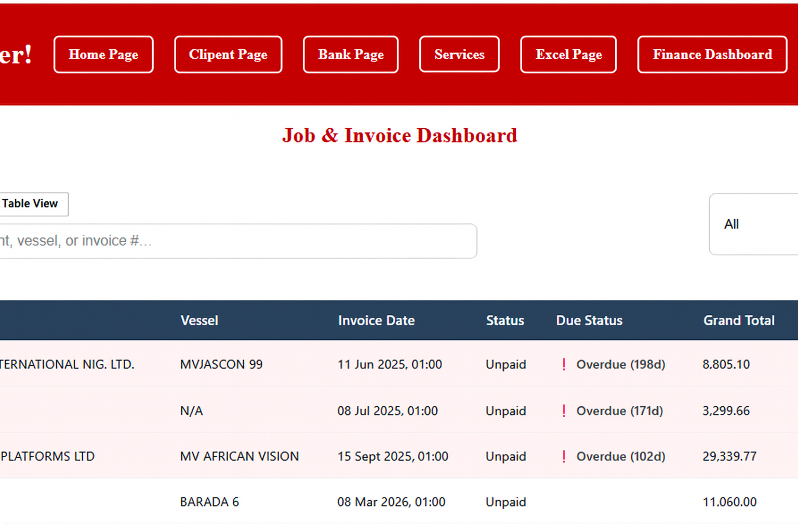The width and height of the screenshot is (798, 532).
Task: Select the MVJASCON 99 invoice row
Action: click(x=221, y=365)
